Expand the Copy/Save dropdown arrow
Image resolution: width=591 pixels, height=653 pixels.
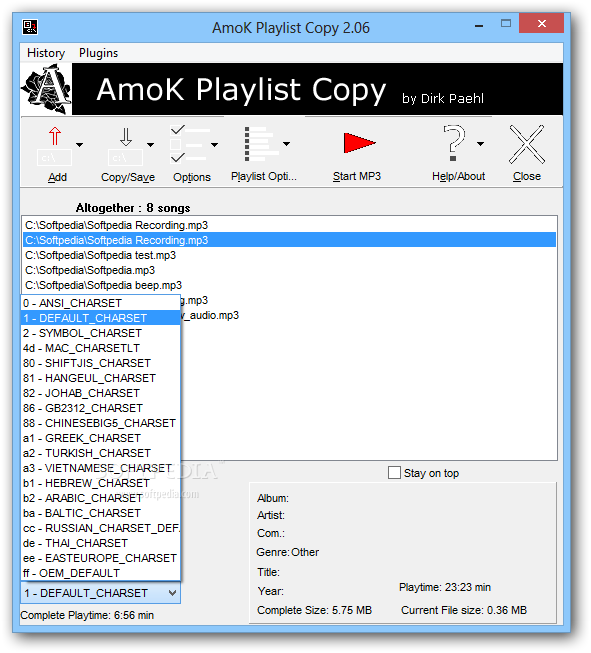(x=150, y=145)
